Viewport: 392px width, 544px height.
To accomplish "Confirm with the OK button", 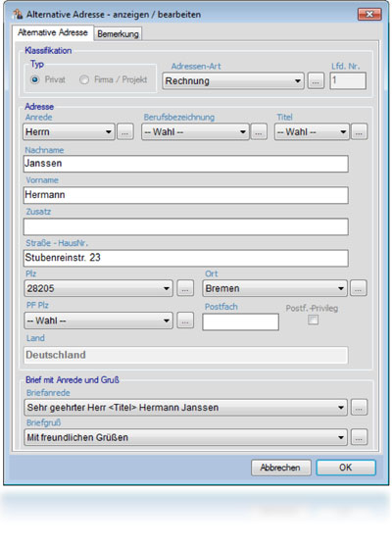I will coord(346,468).
